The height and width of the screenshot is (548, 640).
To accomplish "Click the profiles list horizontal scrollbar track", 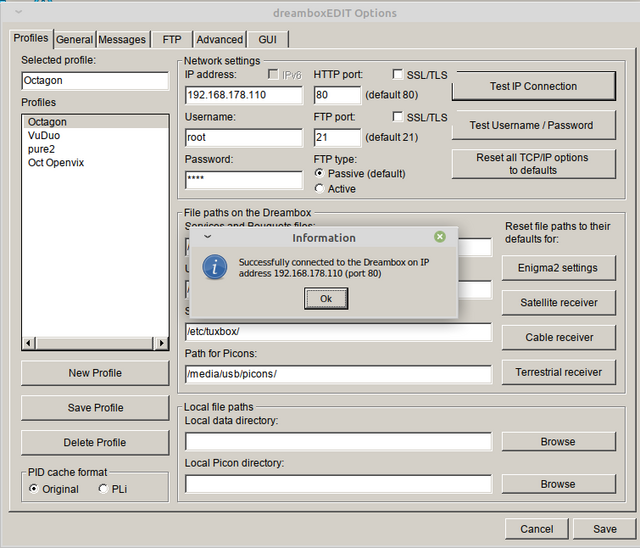I will [95, 343].
